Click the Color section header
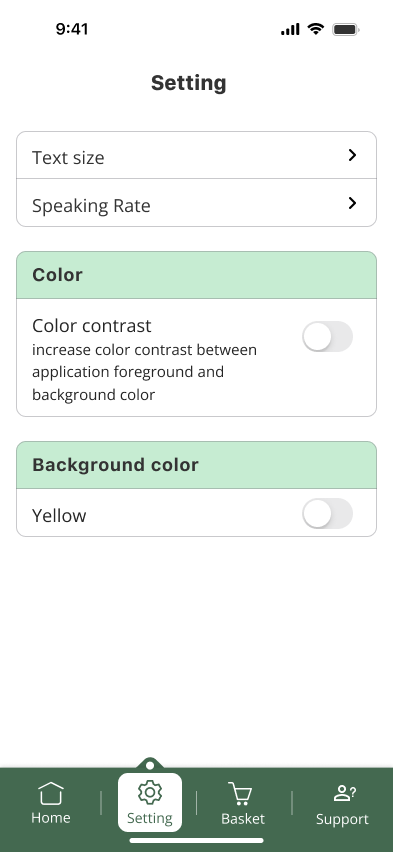Viewport: 393px width, 852px height. click(x=196, y=275)
